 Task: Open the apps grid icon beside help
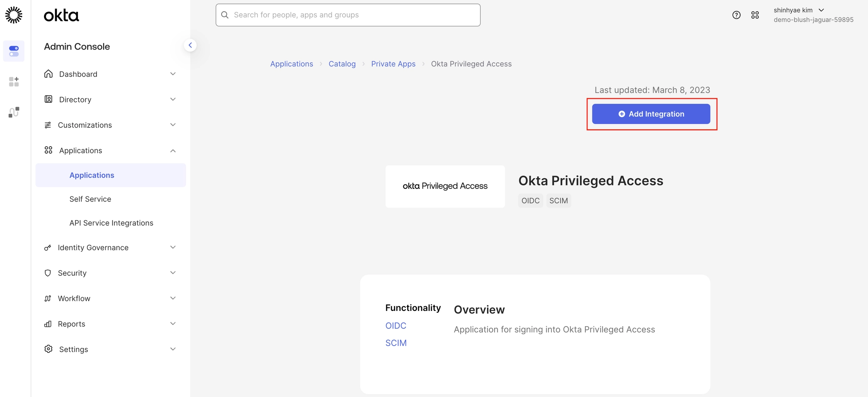[x=755, y=15]
